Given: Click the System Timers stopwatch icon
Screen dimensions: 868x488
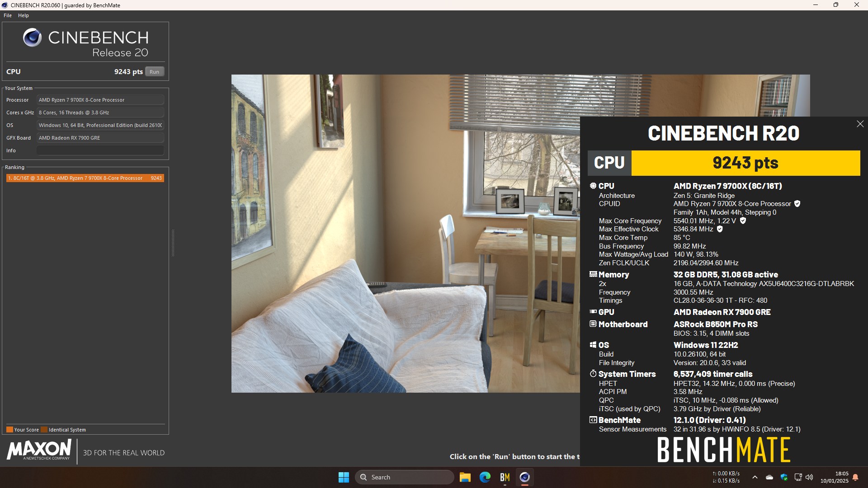Looking at the screenshot, I should click(x=593, y=374).
